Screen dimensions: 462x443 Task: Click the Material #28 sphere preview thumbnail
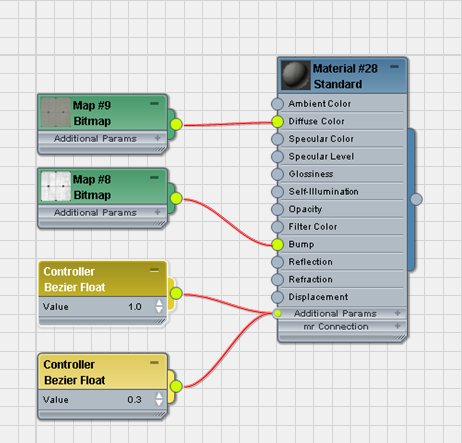click(295, 76)
